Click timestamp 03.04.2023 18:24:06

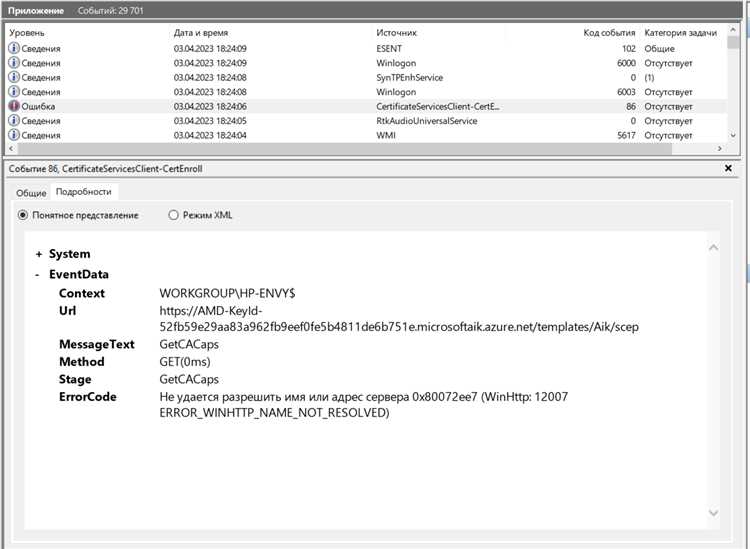[x=210, y=106]
